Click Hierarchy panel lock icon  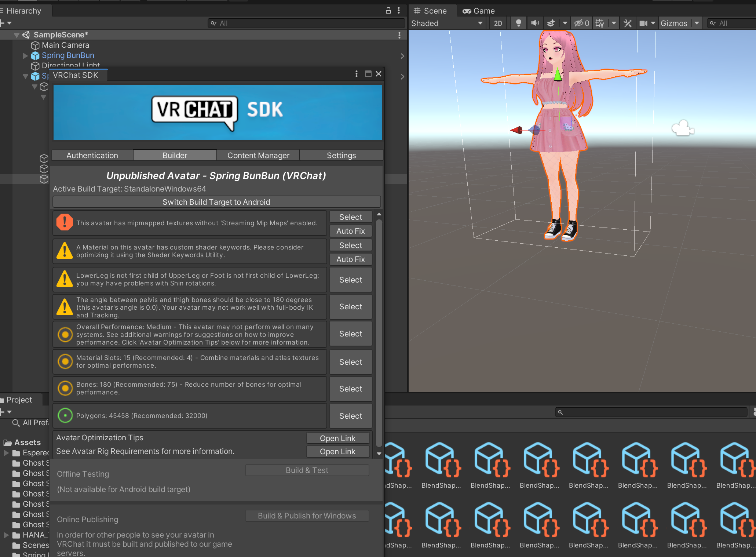(388, 11)
